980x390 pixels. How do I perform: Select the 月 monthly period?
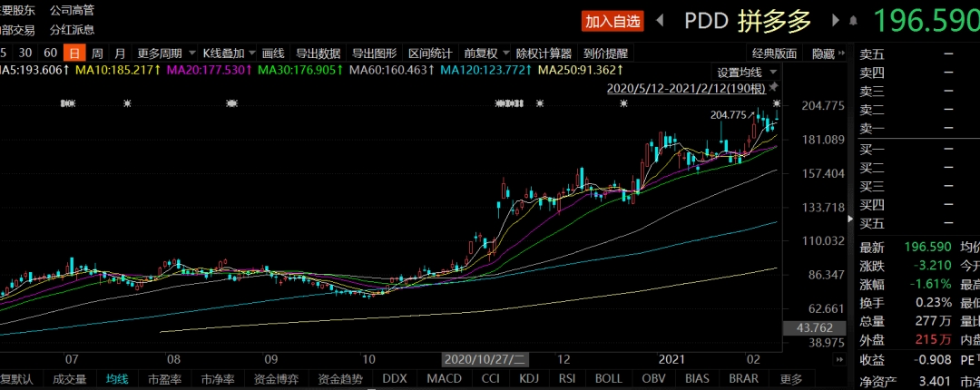[x=120, y=54]
